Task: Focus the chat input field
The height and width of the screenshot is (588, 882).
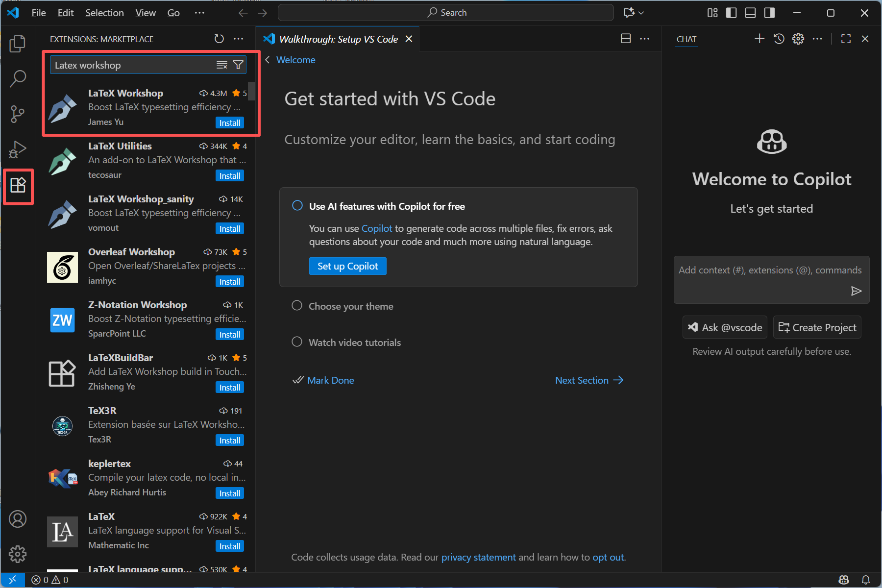Action: 771,279
